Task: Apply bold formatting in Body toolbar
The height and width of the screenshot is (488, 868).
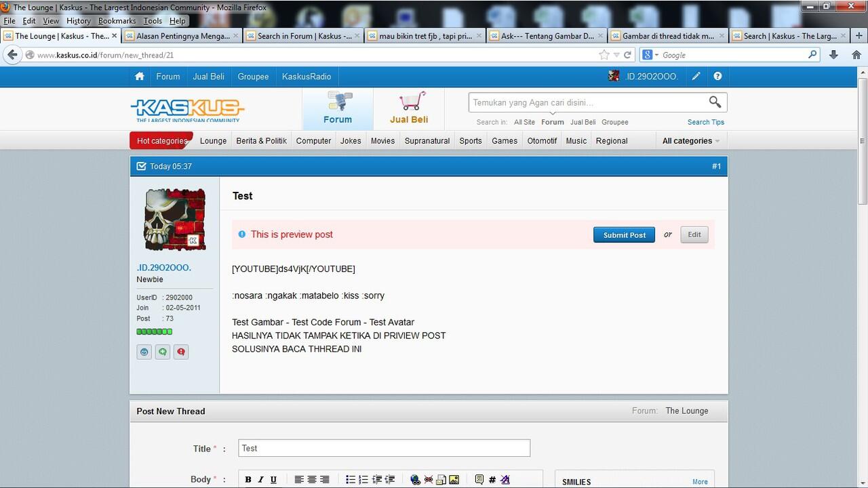Action: point(248,480)
